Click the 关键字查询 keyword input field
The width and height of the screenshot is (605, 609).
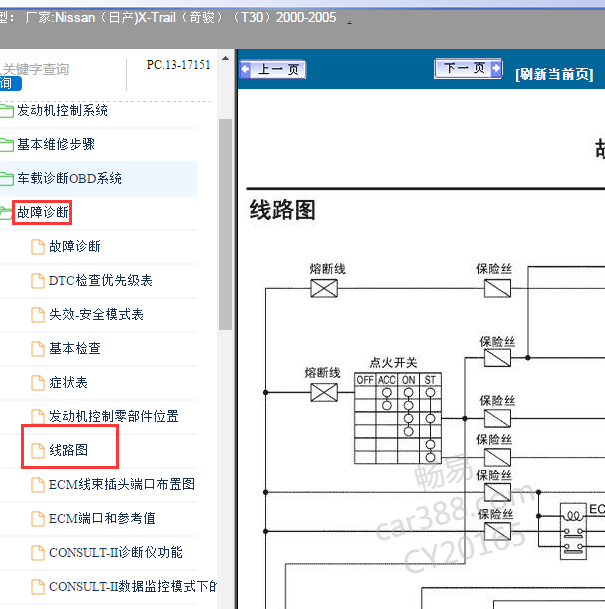click(x=35, y=69)
